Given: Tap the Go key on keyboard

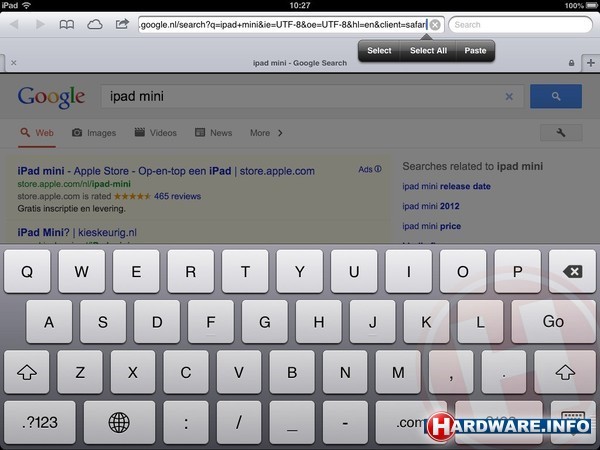Looking at the screenshot, I should 553,321.
